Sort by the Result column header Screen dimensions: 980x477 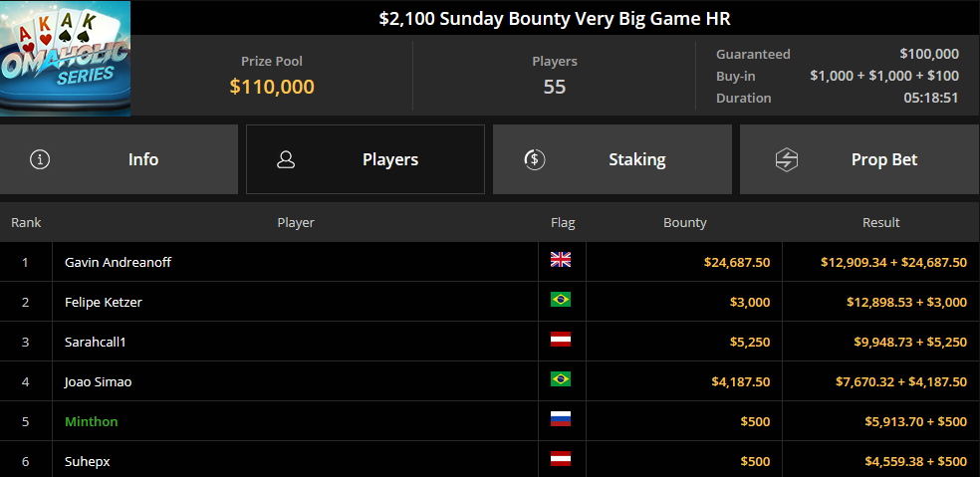[x=881, y=222]
